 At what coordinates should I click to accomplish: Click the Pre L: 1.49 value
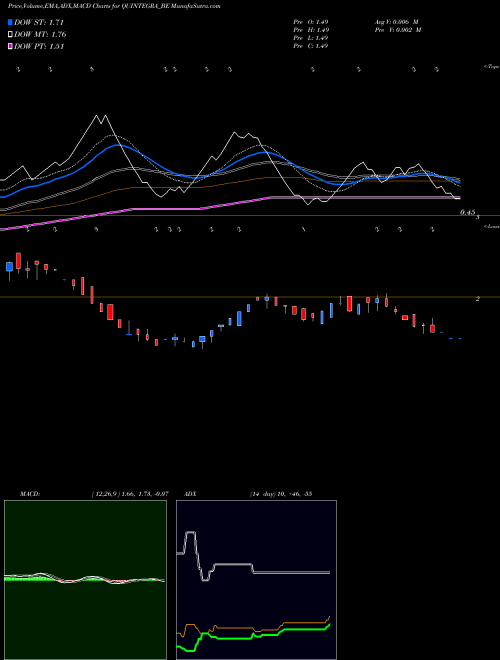(x=311, y=38)
